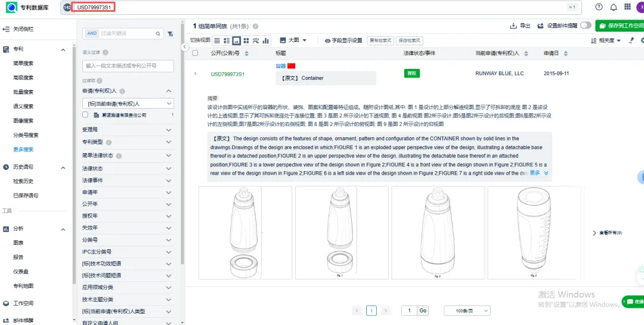The height and width of the screenshot is (325, 644).
Task: Expand the 专利类型 filter section
Action: pos(169,143)
